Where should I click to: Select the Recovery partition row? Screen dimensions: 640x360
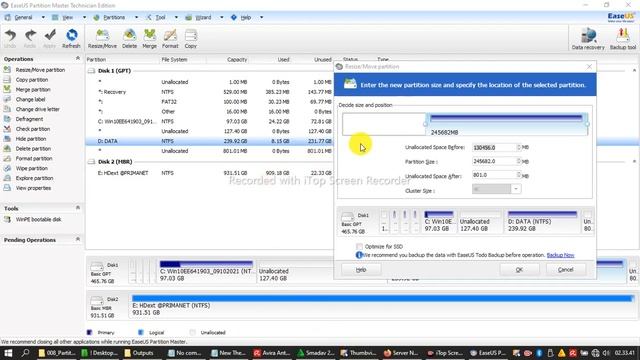click(x=209, y=92)
